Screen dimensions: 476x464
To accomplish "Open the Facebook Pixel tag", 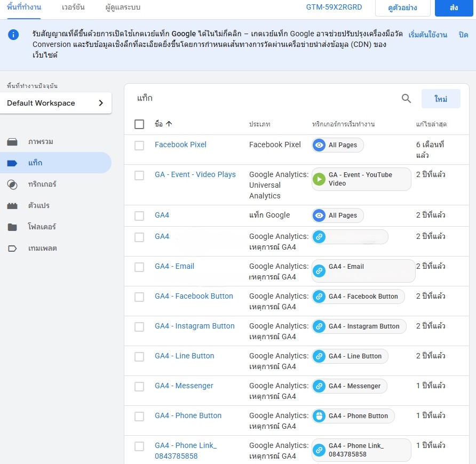I will 180,145.
